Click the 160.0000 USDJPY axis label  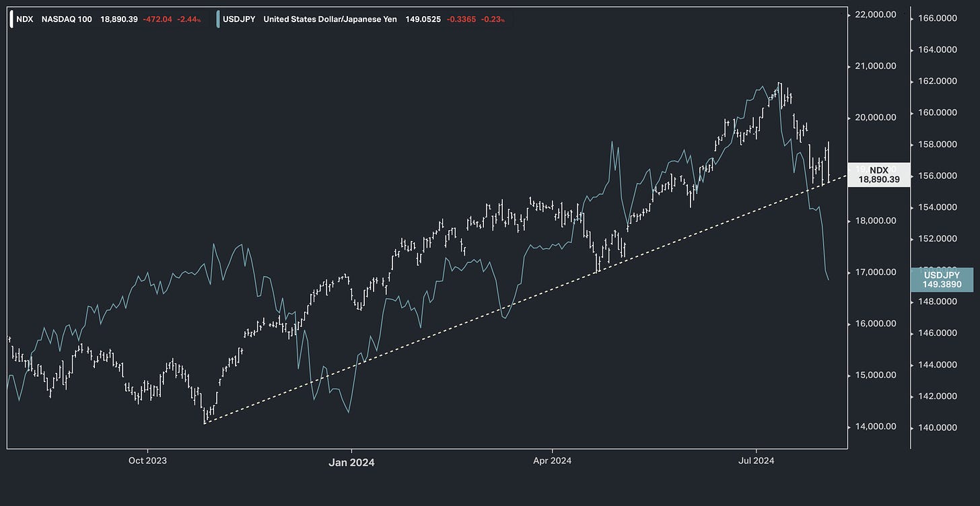click(x=938, y=112)
